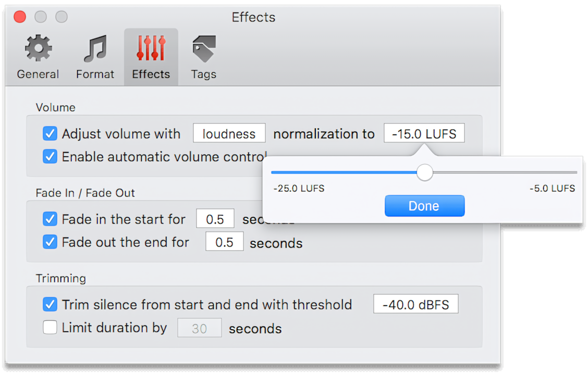
Task: Uncheck 'Enable automatic volume control'
Action: click(50, 156)
